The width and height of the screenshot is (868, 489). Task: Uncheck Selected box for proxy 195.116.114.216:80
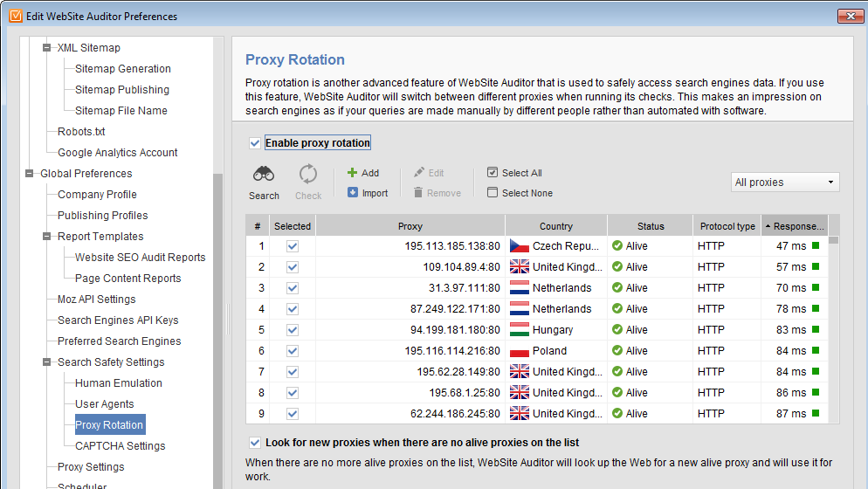click(293, 351)
